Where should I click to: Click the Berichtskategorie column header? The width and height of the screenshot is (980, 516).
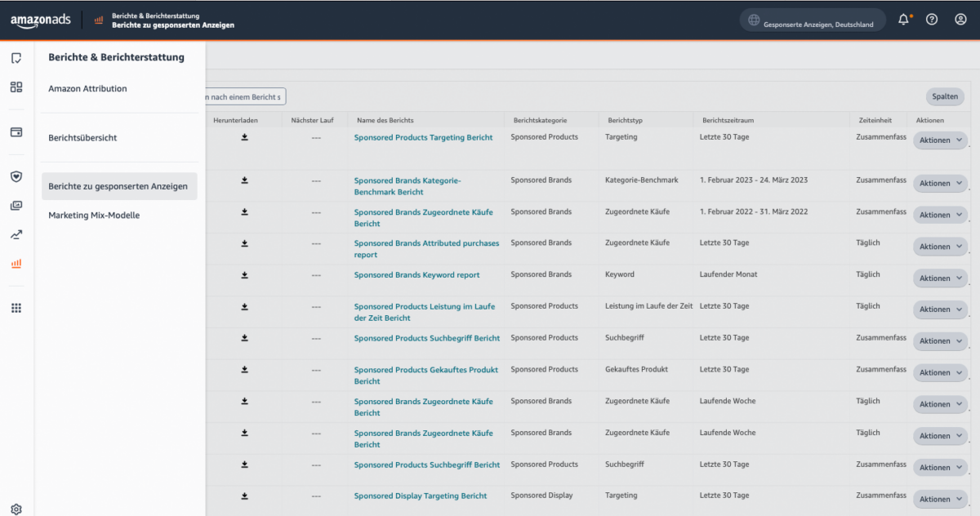pos(540,120)
